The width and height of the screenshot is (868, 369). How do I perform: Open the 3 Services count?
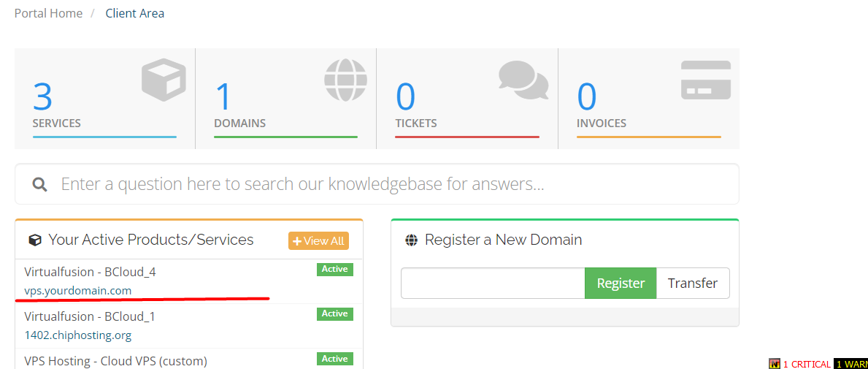click(42, 96)
